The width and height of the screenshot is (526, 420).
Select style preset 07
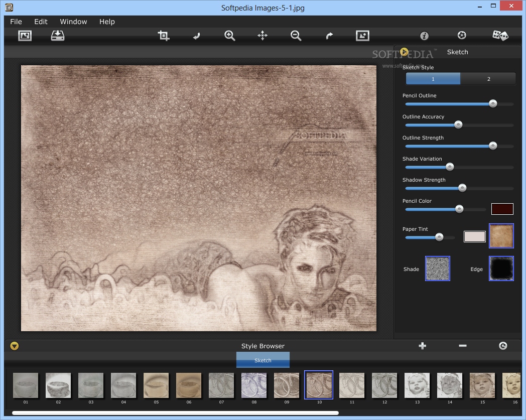coord(221,385)
